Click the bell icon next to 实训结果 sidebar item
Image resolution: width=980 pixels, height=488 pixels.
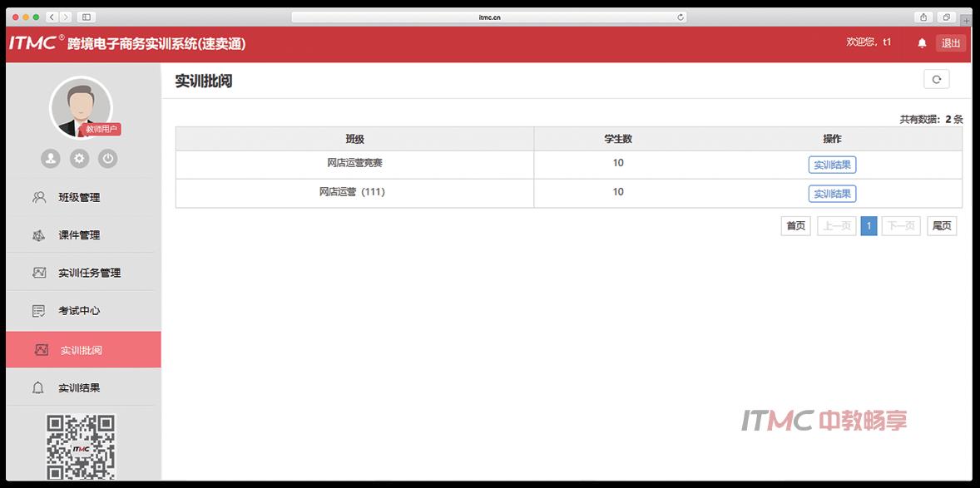pyautogui.click(x=39, y=387)
